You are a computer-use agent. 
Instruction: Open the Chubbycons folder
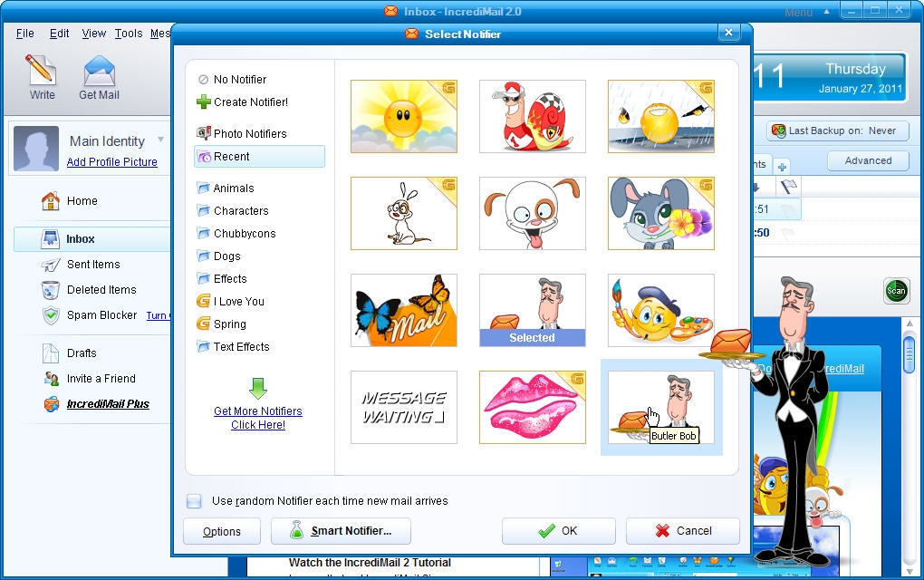tap(236, 234)
